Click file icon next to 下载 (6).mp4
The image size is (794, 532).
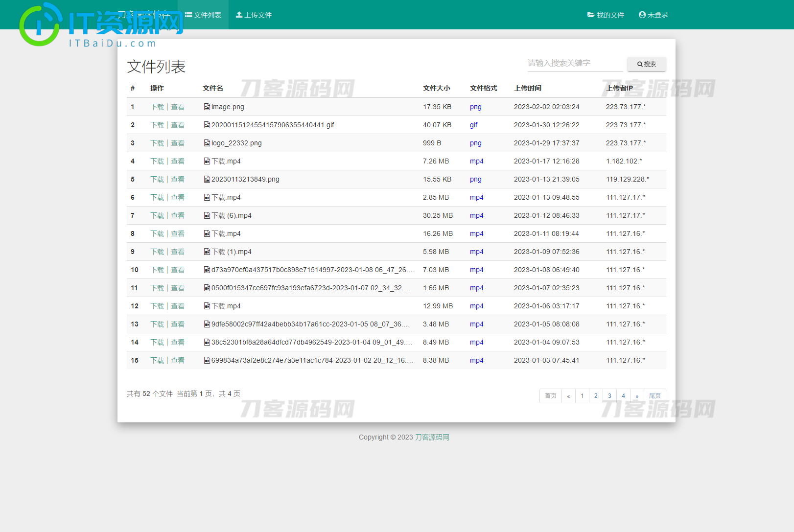tap(207, 215)
